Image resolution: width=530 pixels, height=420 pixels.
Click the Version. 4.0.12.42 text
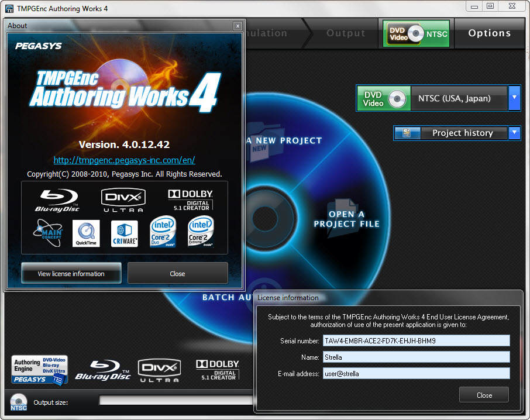[124, 144]
